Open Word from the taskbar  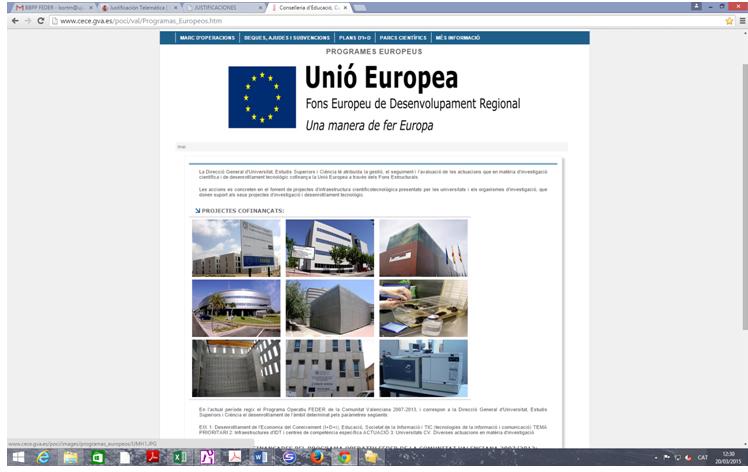click(x=261, y=457)
